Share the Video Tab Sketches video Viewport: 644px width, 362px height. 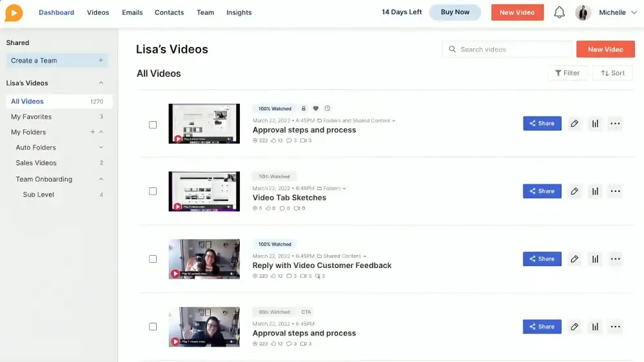pos(542,191)
